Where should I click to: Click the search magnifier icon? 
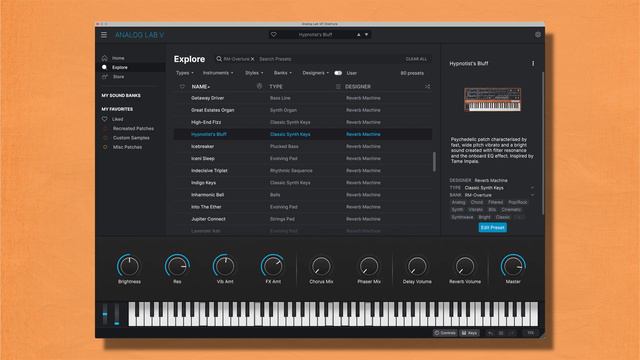pyautogui.click(x=219, y=59)
